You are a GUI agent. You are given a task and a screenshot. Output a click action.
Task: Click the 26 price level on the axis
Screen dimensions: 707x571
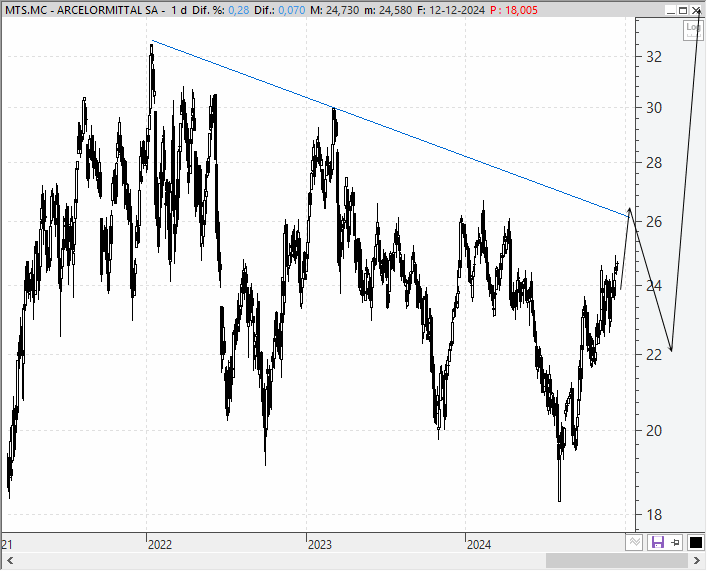pyautogui.click(x=654, y=221)
